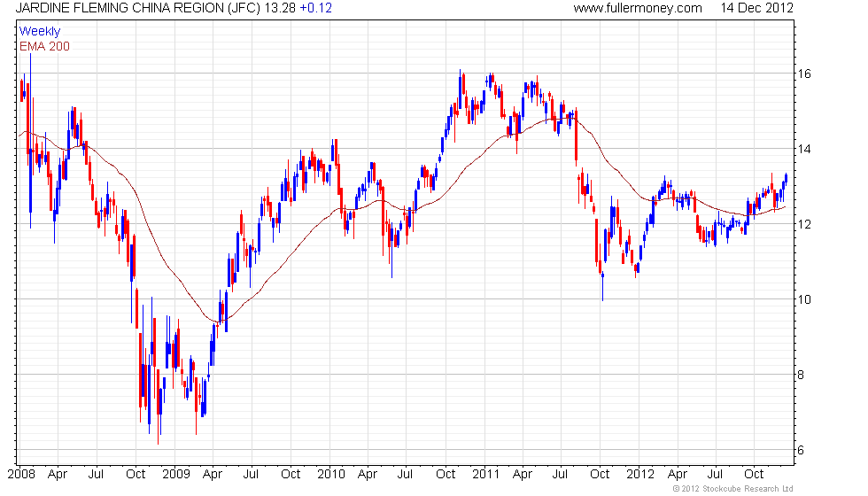Click the 2012 year label on time axis

pyautogui.click(x=639, y=474)
